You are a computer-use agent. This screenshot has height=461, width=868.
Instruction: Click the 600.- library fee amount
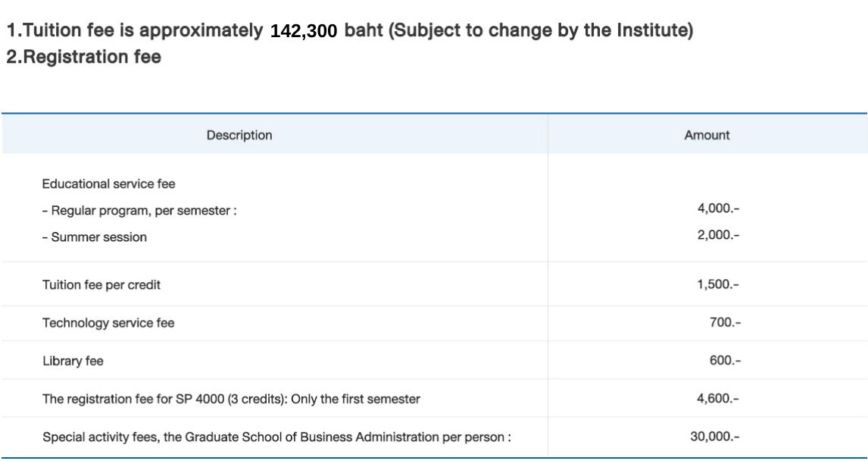click(x=726, y=361)
